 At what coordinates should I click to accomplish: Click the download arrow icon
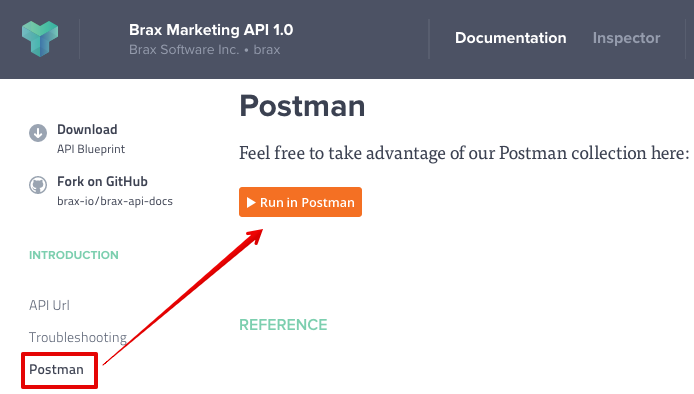[38, 133]
